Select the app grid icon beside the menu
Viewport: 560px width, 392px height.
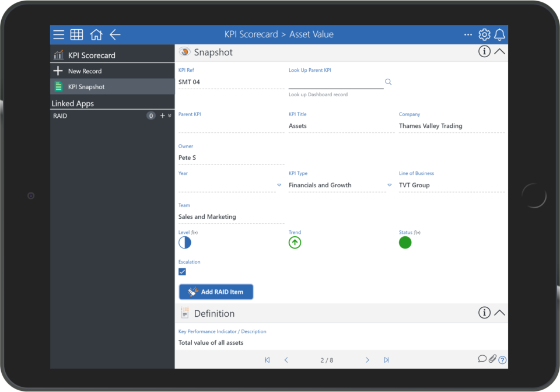tap(76, 34)
